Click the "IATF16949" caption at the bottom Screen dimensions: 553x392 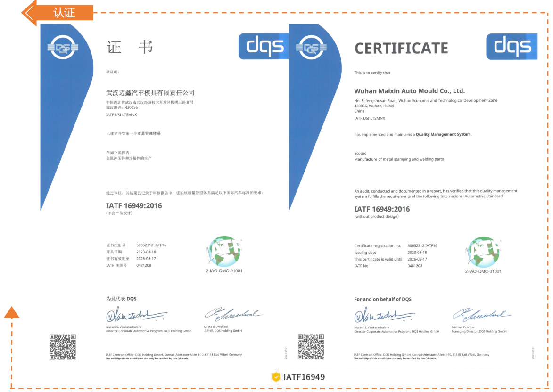(304, 377)
